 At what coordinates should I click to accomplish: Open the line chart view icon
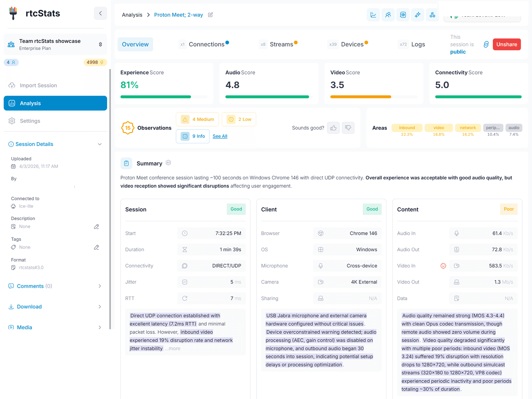(x=373, y=15)
